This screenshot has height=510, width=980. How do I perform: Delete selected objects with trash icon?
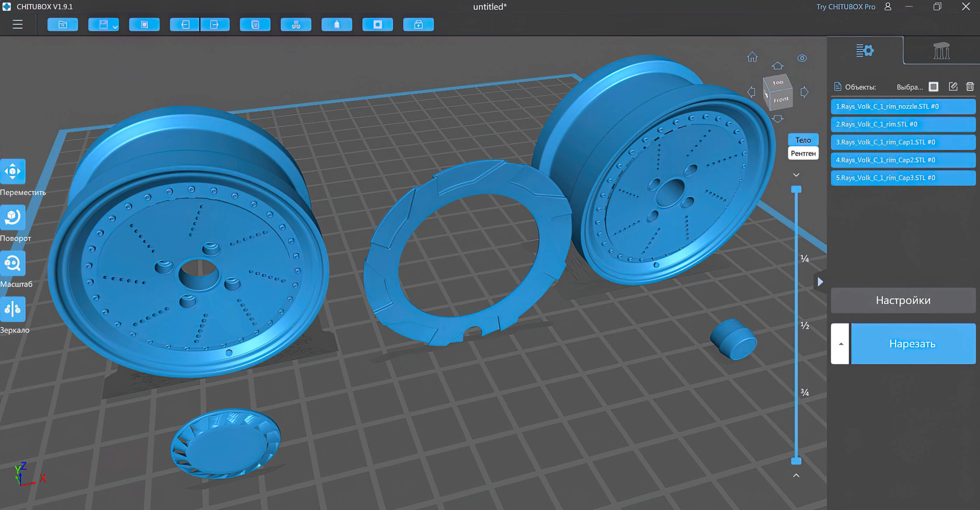[x=970, y=87]
